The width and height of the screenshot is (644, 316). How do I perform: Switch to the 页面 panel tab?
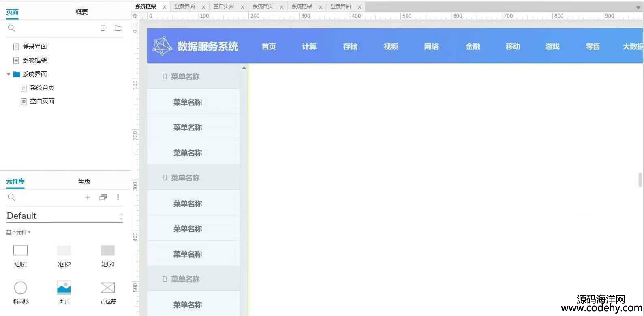point(12,12)
